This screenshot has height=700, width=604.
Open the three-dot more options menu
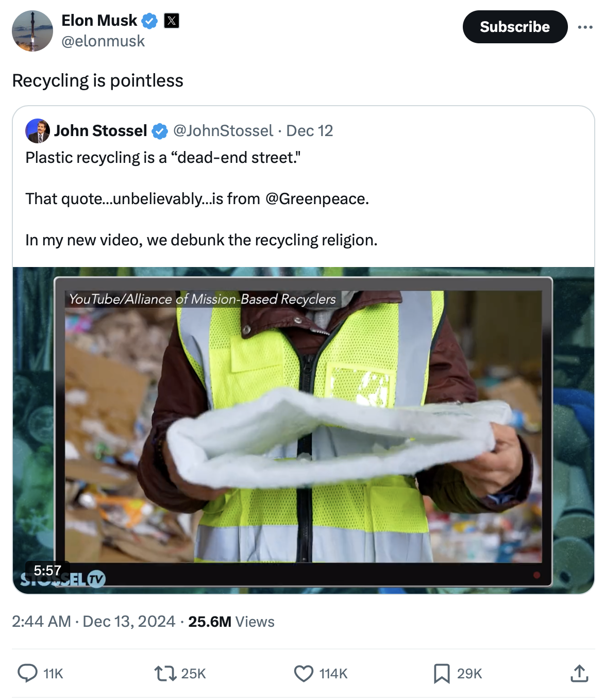585,27
